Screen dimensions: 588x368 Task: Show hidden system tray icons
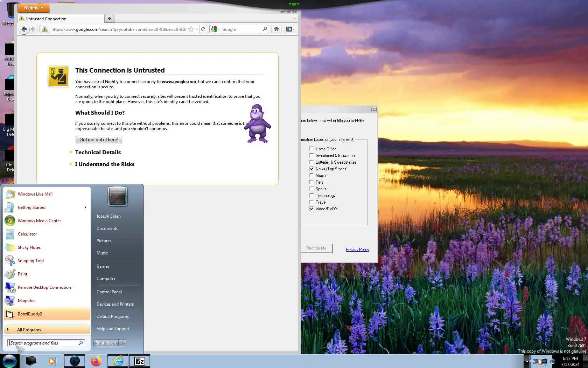(527, 361)
